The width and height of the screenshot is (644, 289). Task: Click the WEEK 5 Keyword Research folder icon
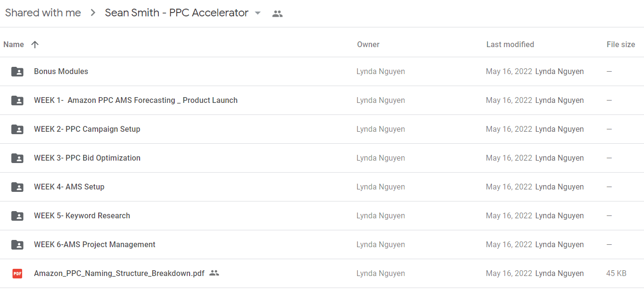click(17, 216)
